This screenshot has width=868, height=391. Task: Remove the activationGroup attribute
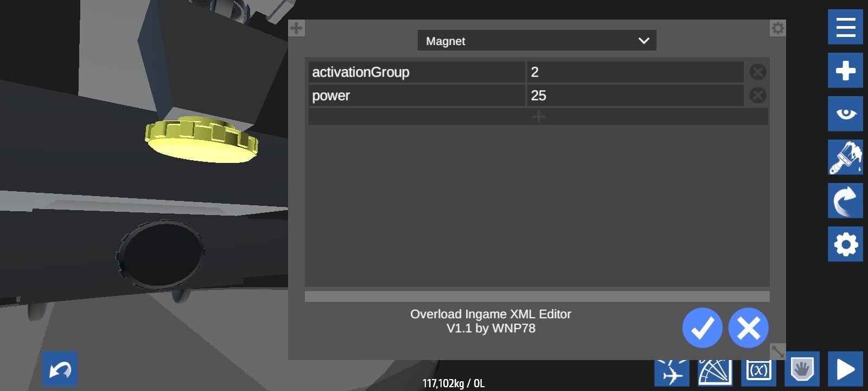(758, 72)
